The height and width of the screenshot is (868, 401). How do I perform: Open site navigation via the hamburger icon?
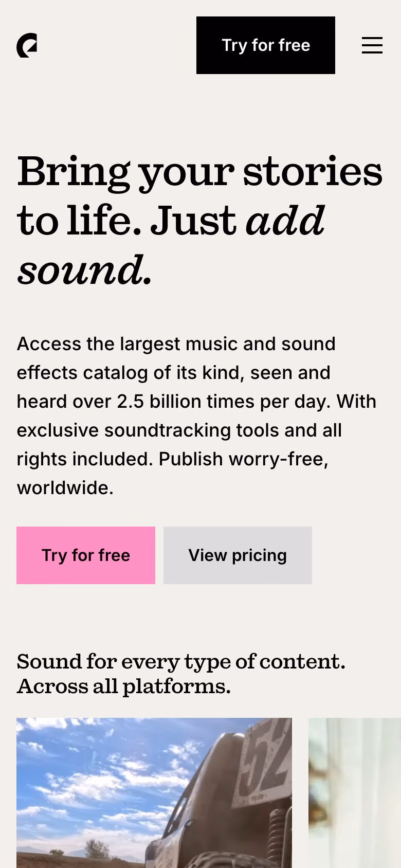click(x=372, y=46)
